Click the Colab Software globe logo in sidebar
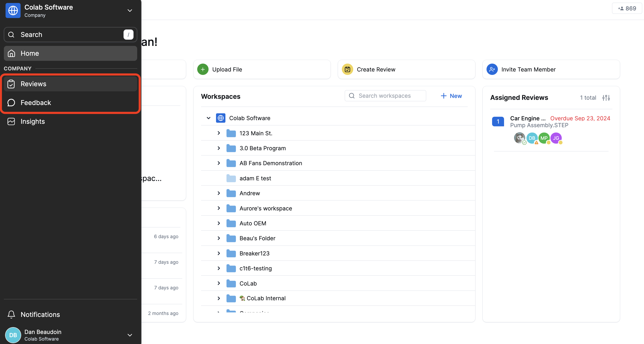Viewport: 644px width, 344px height. point(13,10)
